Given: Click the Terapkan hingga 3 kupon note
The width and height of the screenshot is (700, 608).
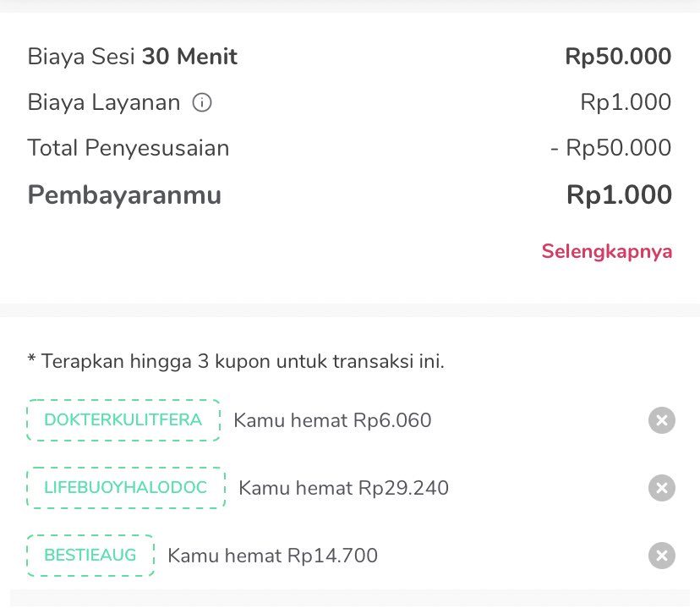Looking at the screenshot, I should (x=236, y=362).
